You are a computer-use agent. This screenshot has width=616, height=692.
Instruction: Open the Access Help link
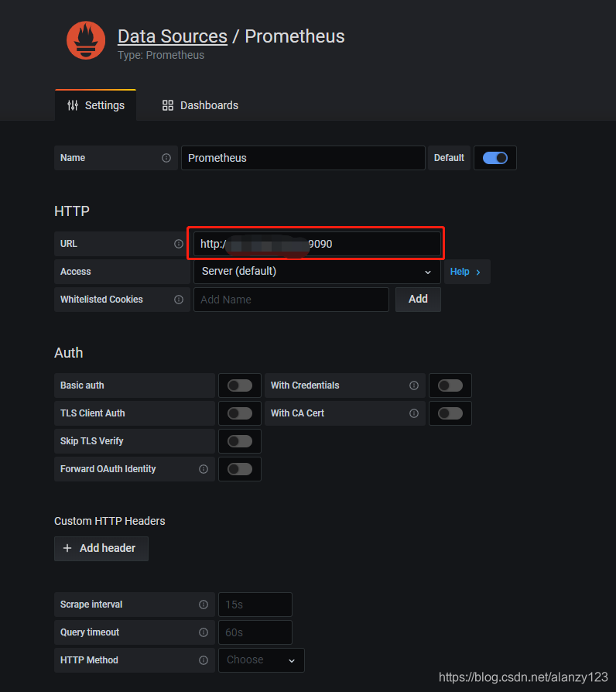[x=466, y=272]
